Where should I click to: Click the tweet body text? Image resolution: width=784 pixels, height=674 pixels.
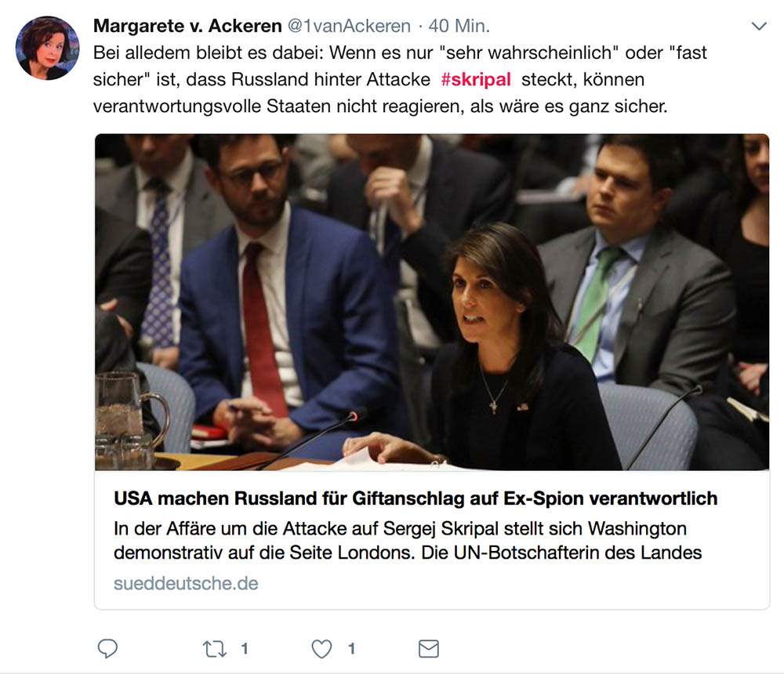pyautogui.click(x=400, y=79)
